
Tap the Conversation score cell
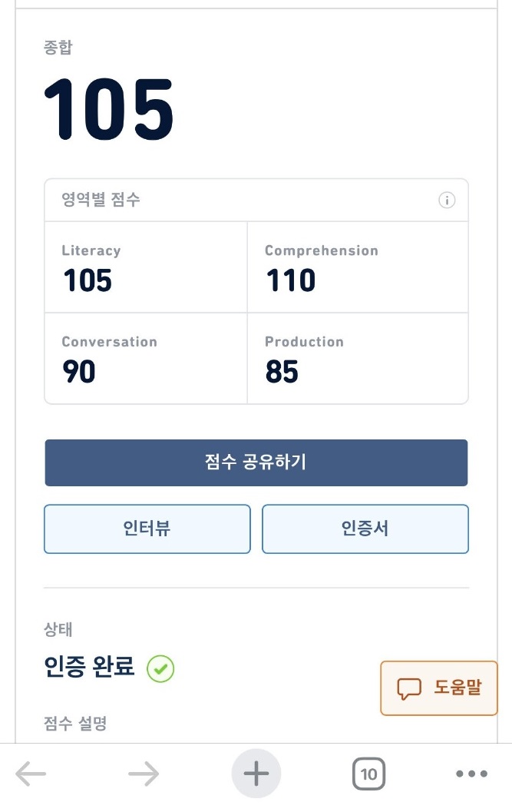coord(146,359)
